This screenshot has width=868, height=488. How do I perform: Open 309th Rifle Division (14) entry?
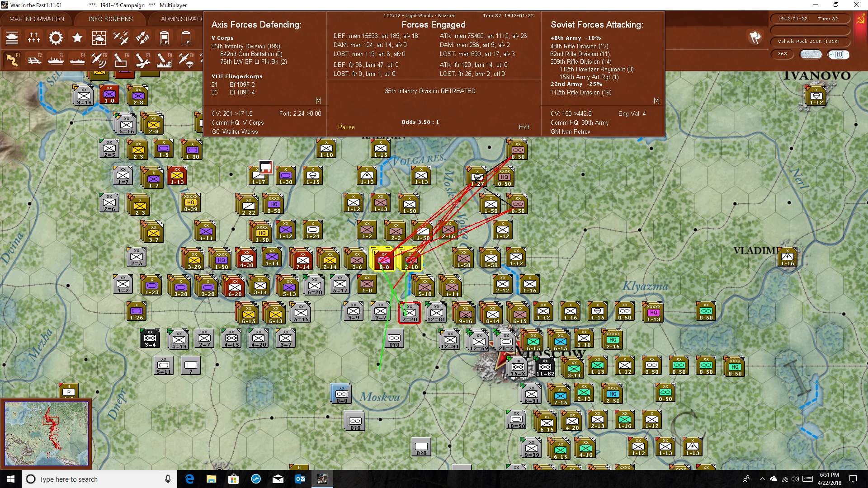tap(580, 61)
